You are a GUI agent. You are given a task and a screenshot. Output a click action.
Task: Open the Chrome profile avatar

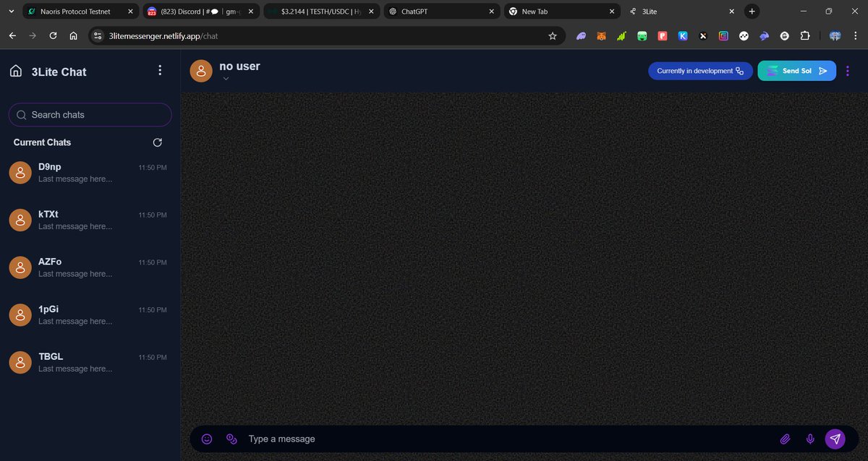click(835, 36)
